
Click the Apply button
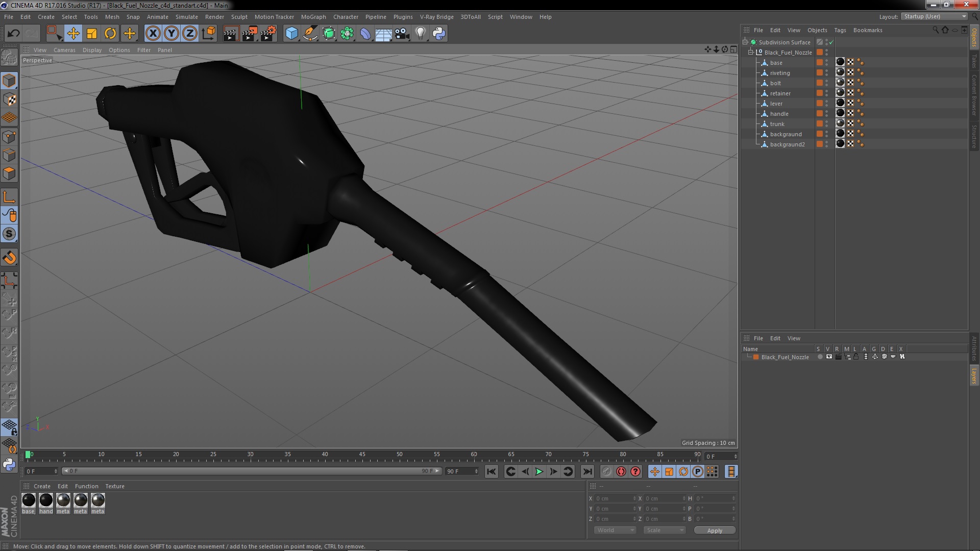[x=715, y=531]
